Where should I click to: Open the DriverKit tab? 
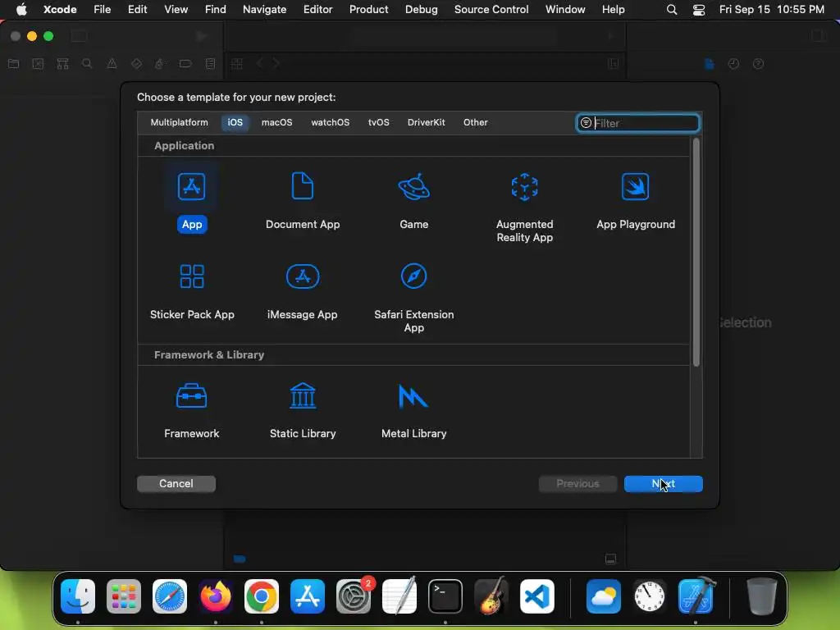point(426,122)
